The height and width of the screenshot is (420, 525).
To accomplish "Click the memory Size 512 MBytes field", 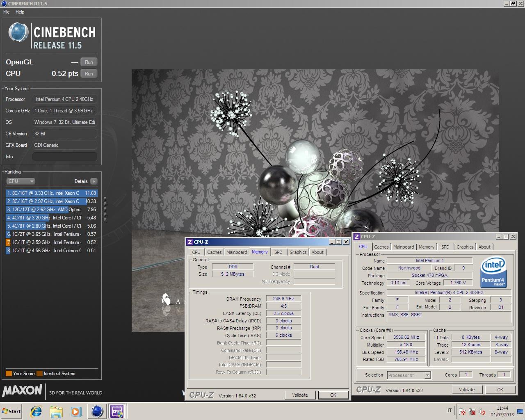I will (x=233, y=274).
